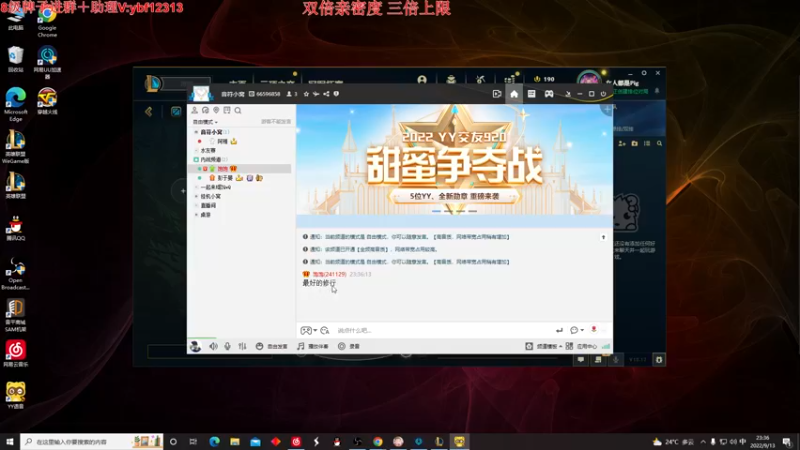The image size is (800, 450).
Task: Click the red gift icon in chat bar
Action: point(594,330)
